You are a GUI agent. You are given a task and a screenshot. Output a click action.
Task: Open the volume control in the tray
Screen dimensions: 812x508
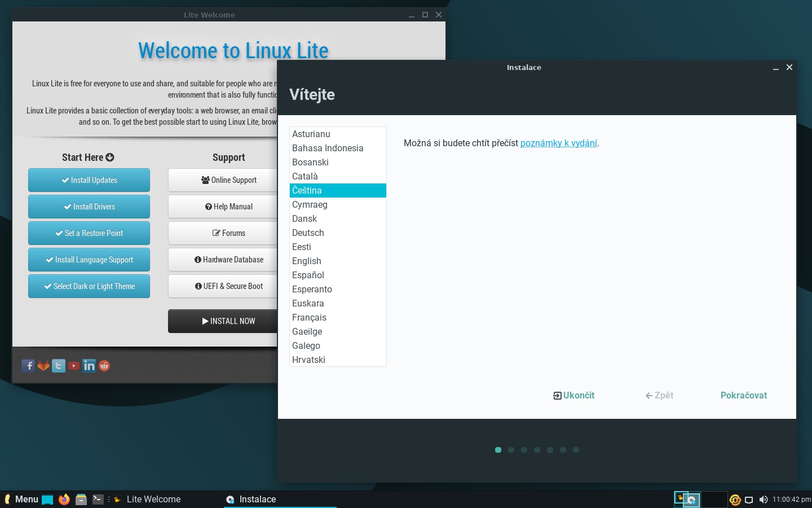tap(764, 500)
